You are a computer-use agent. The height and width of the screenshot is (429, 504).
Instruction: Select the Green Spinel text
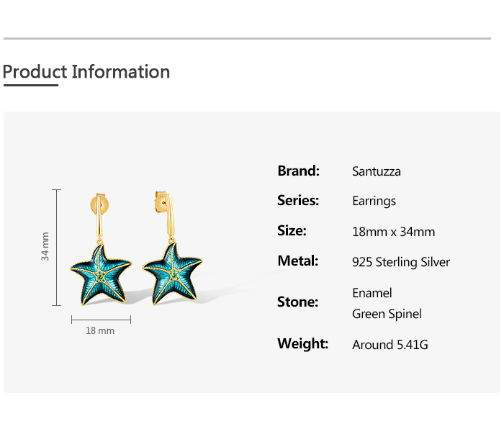[x=387, y=314]
